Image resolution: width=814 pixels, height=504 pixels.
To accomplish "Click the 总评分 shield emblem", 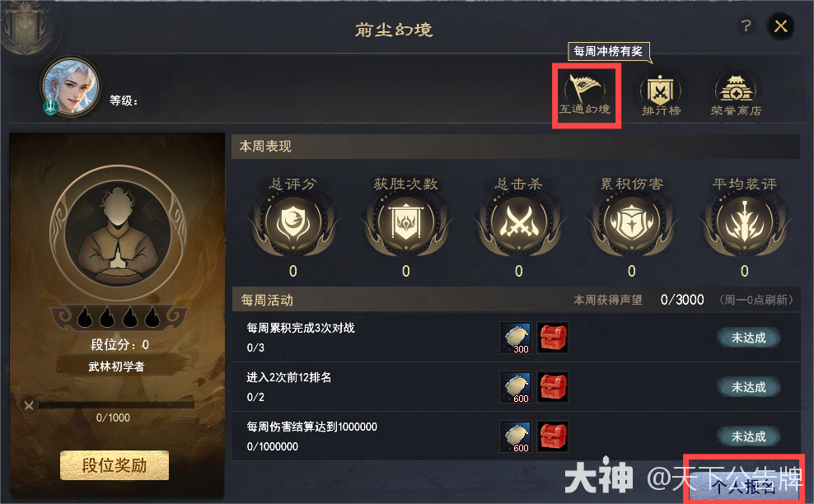I will coord(292,222).
